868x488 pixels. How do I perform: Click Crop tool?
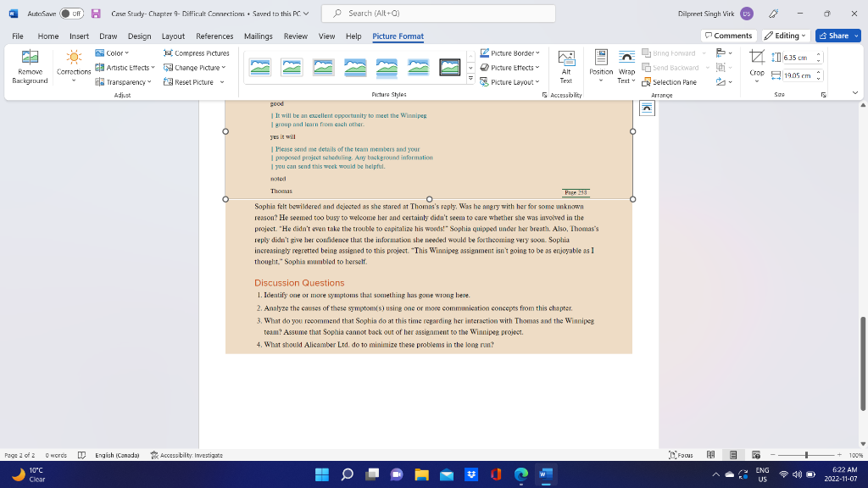click(757, 67)
